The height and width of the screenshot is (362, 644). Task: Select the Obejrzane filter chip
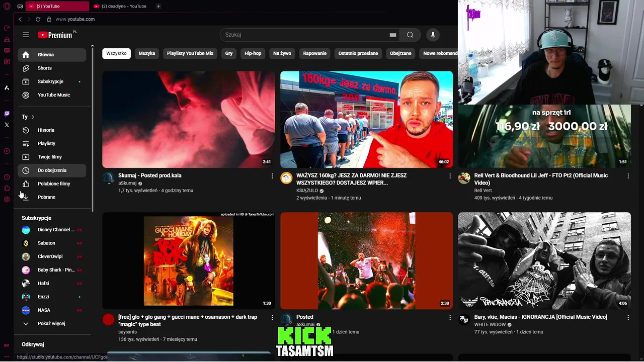tap(400, 53)
